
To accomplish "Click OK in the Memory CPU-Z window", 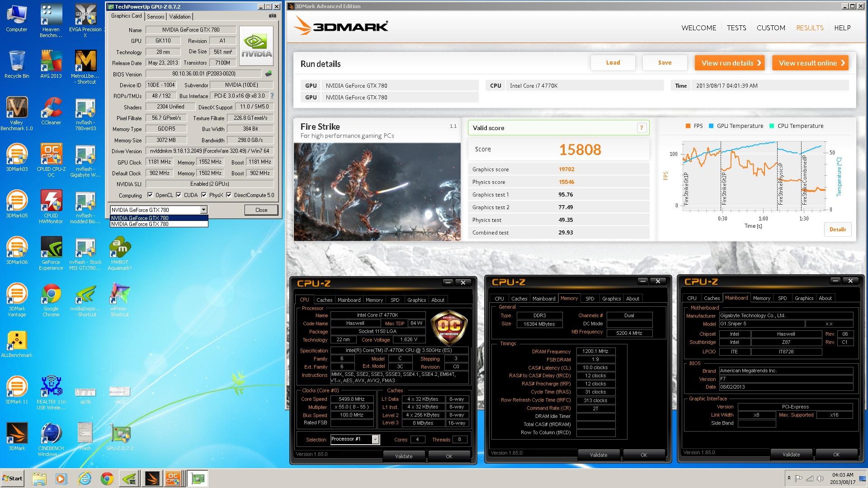I will point(644,455).
